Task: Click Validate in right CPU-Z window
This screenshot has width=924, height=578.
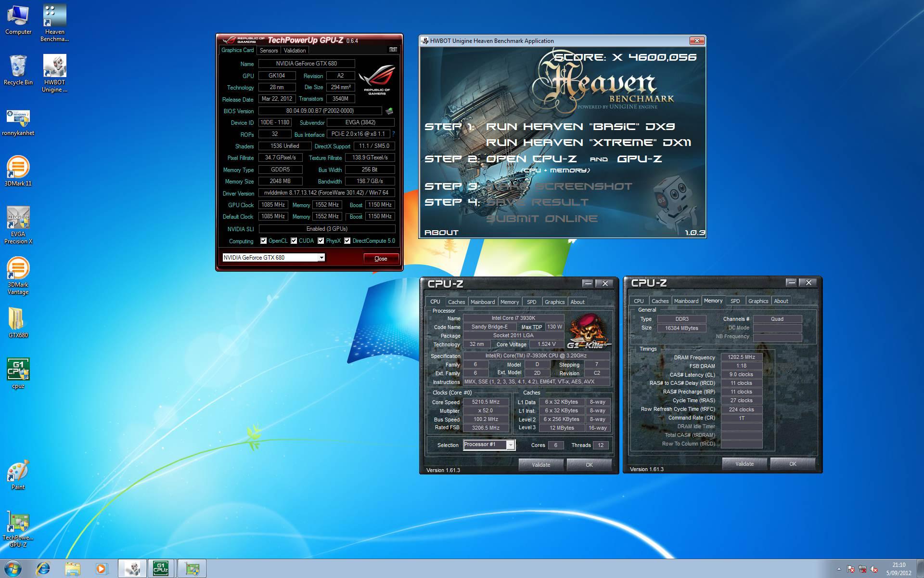Action: click(x=744, y=464)
